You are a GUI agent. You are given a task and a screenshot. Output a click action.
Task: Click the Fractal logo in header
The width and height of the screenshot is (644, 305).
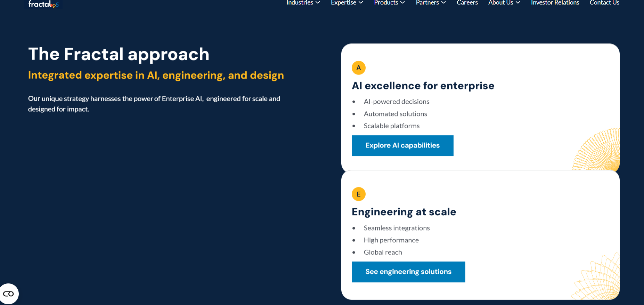click(43, 4)
